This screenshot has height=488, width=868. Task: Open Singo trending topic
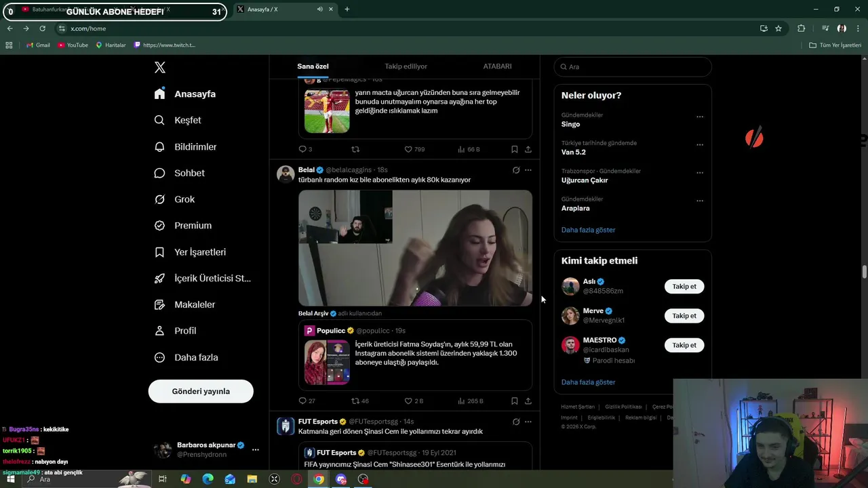570,124
